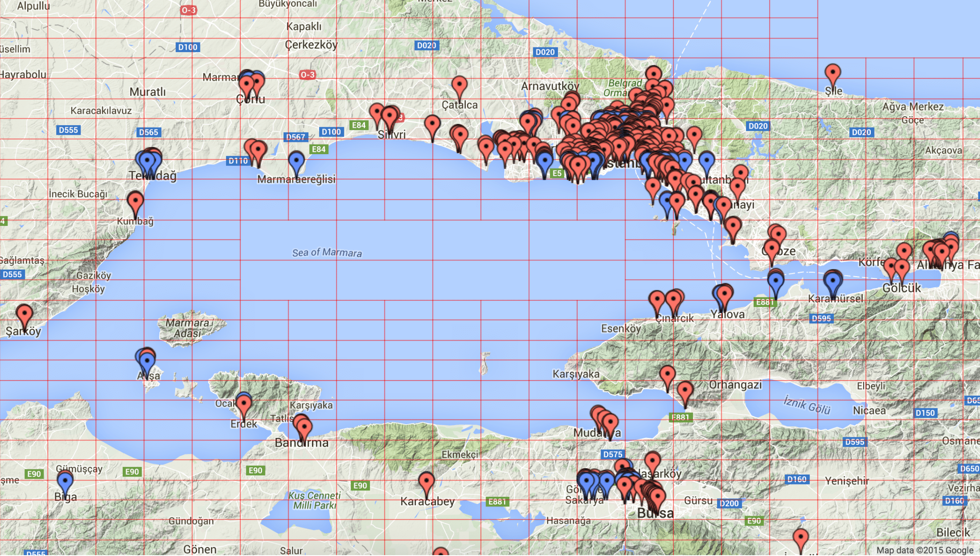
Task: Click the red marker at Bandırma
Action: coord(304,426)
